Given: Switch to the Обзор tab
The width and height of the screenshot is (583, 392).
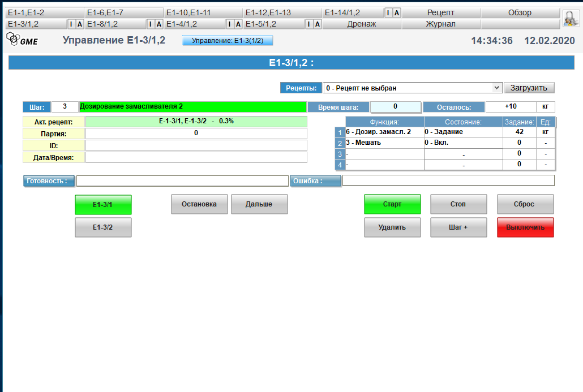Looking at the screenshot, I should [x=520, y=12].
